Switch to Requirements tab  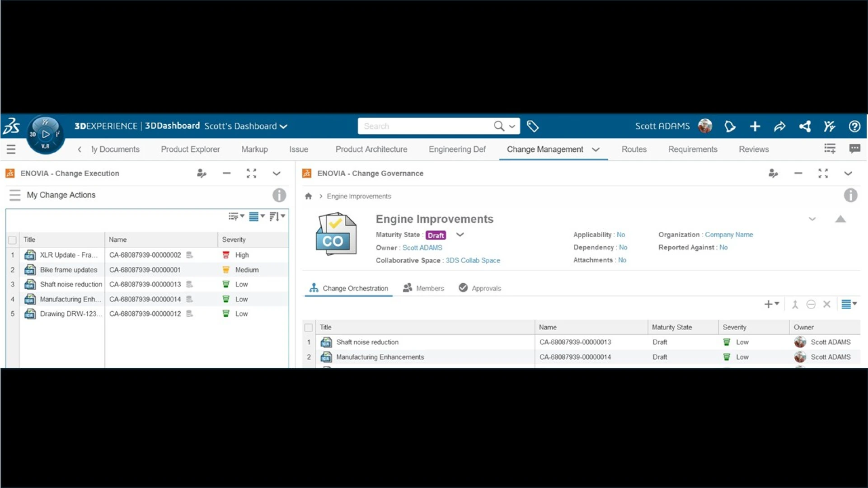coord(692,149)
